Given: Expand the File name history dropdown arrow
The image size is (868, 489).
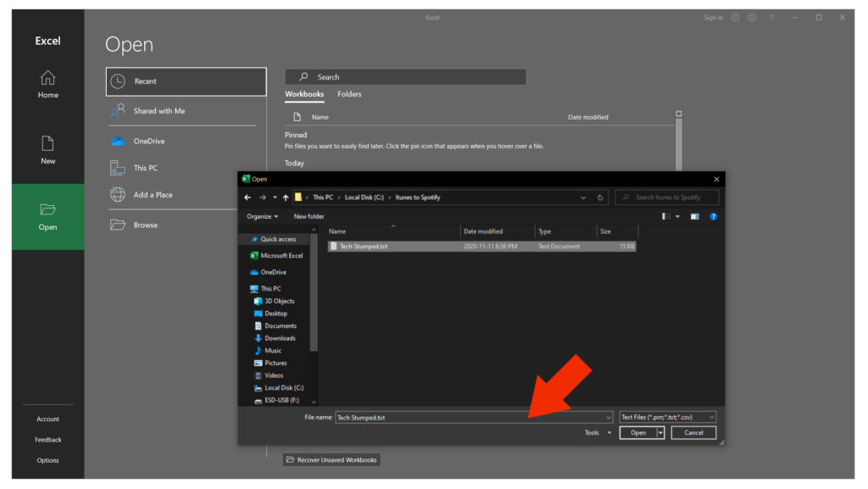Looking at the screenshot, I should 608,418.
